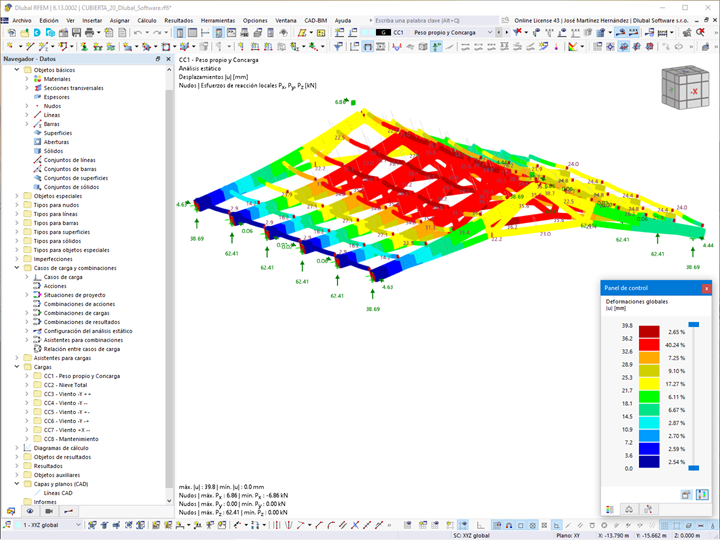Viewport: 720px width, 540px height.
Task: Close the Panel de control
Action: point(706,288)
